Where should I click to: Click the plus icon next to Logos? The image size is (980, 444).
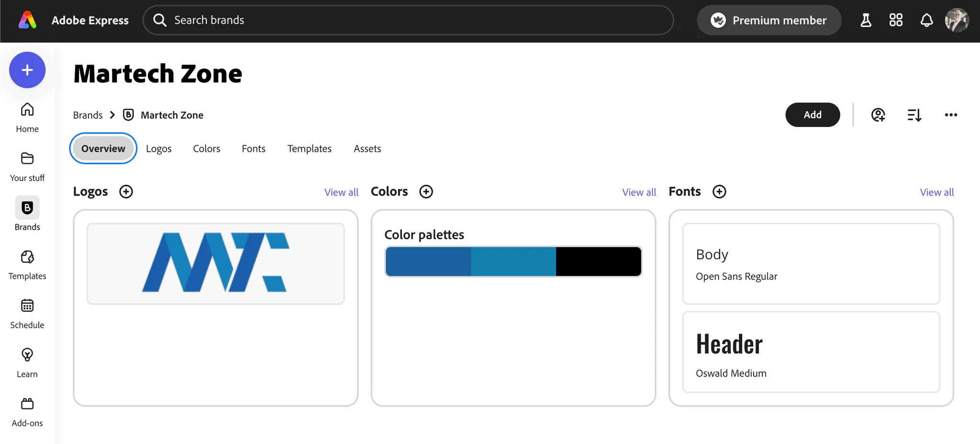[126, 192]
